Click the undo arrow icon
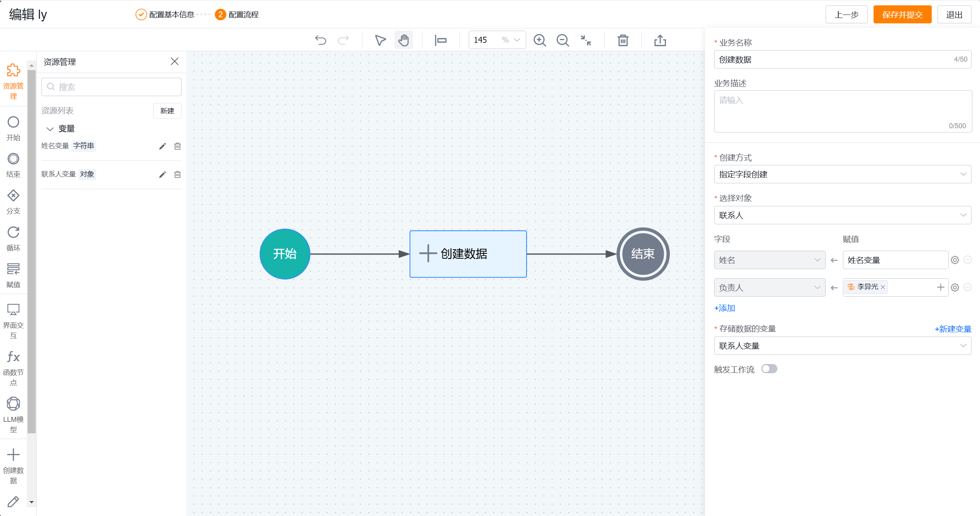Image resolution: width=980 pixels, height=516 pixels. click(x=321, y=40)
